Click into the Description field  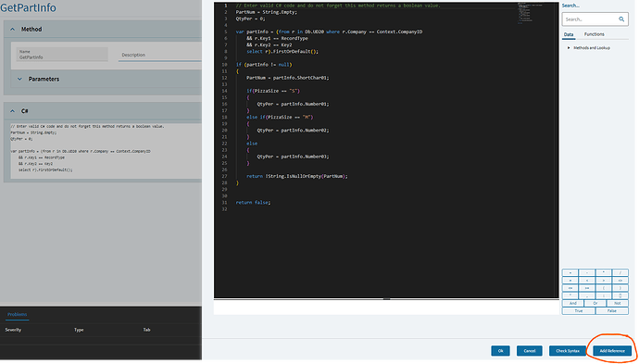[x=159, y=55]
